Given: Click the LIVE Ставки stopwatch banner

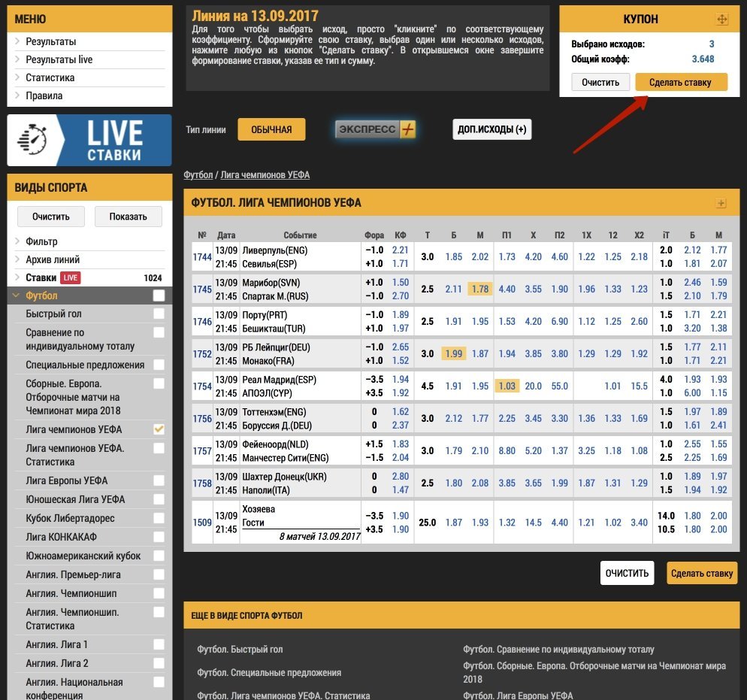Looking at the screenshot, I should (89, 141).
